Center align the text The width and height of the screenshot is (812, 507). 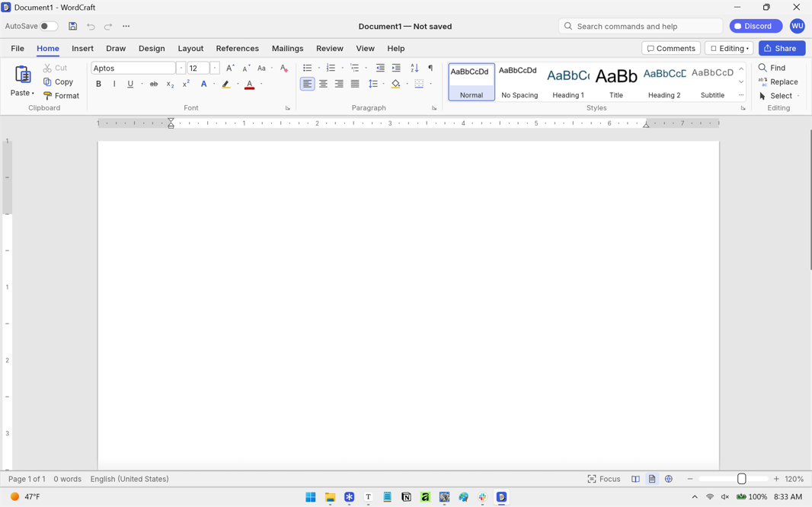tap(323, 84)
